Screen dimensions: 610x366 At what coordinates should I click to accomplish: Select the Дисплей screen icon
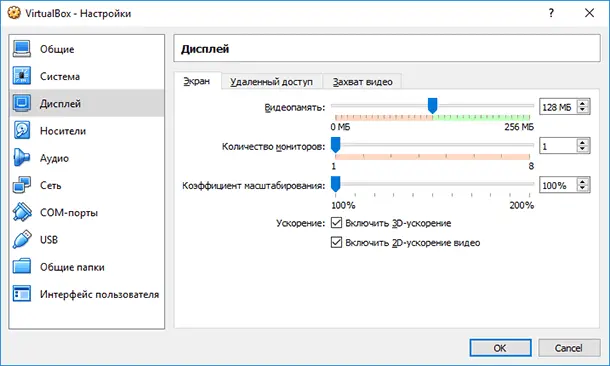tap(22, 103)
